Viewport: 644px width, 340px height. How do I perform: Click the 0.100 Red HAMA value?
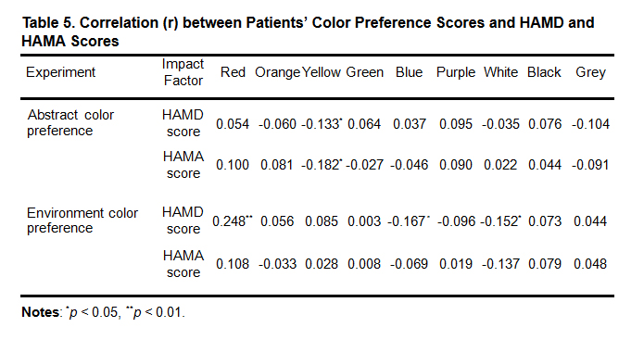point(233,165)
